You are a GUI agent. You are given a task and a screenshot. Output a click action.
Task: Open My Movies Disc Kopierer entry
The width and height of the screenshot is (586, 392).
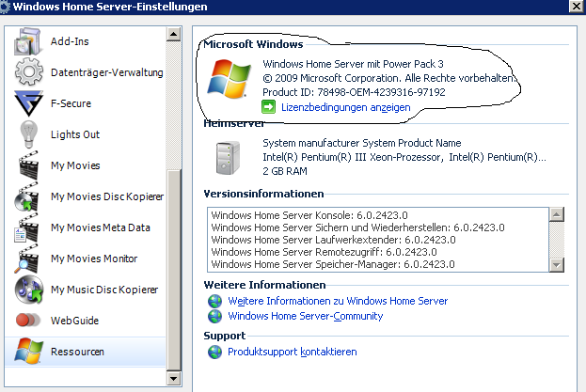coord(86,196)
